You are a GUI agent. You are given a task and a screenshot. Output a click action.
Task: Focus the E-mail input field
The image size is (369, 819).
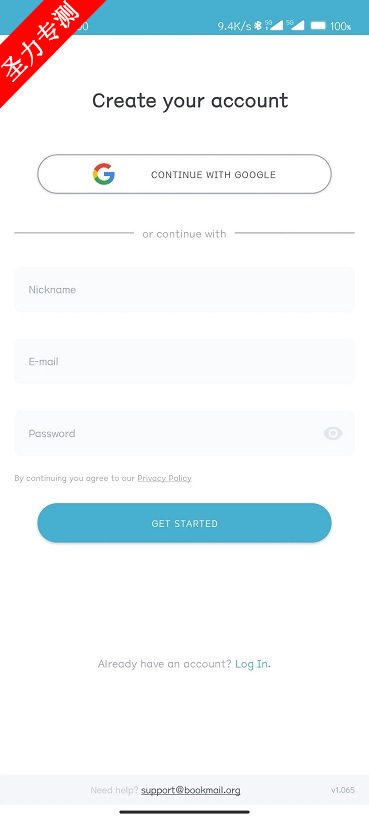[x=184, y=362]
